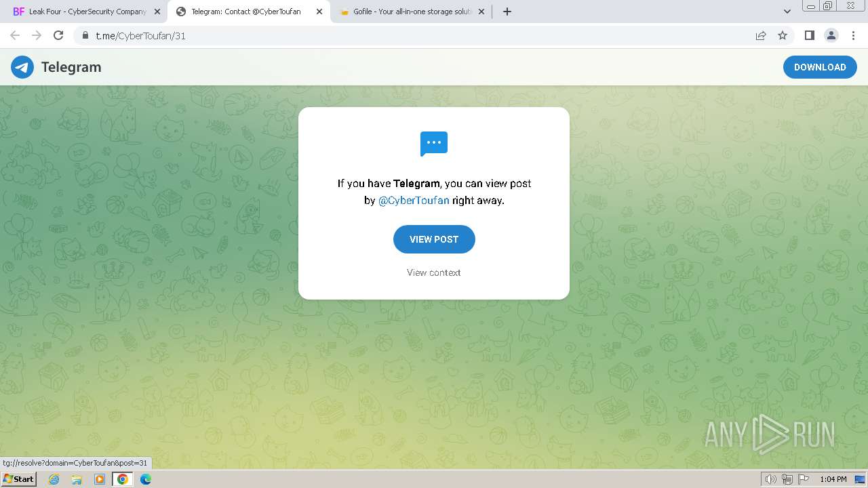Click the VIEW POST button

[434, 239]
